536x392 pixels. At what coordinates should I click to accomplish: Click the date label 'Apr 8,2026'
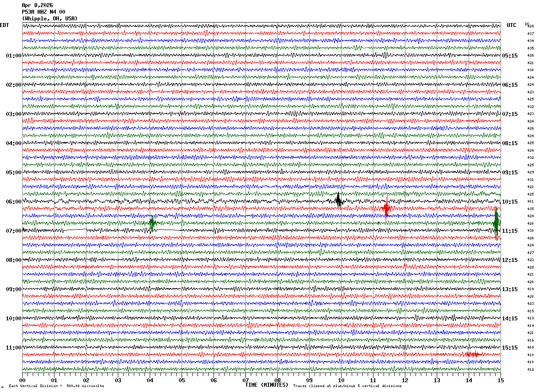37,5
